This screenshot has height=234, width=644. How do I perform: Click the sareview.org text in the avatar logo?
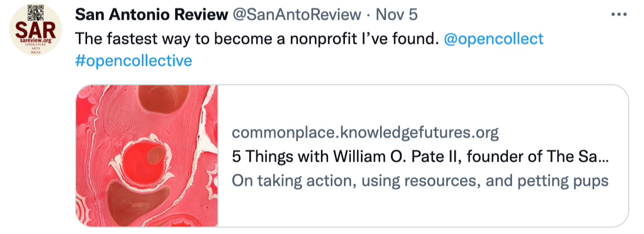[x=36, y=42]
